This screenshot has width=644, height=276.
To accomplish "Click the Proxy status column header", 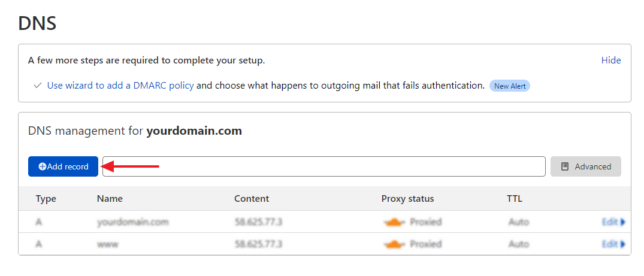I will (x=407, y=199).
